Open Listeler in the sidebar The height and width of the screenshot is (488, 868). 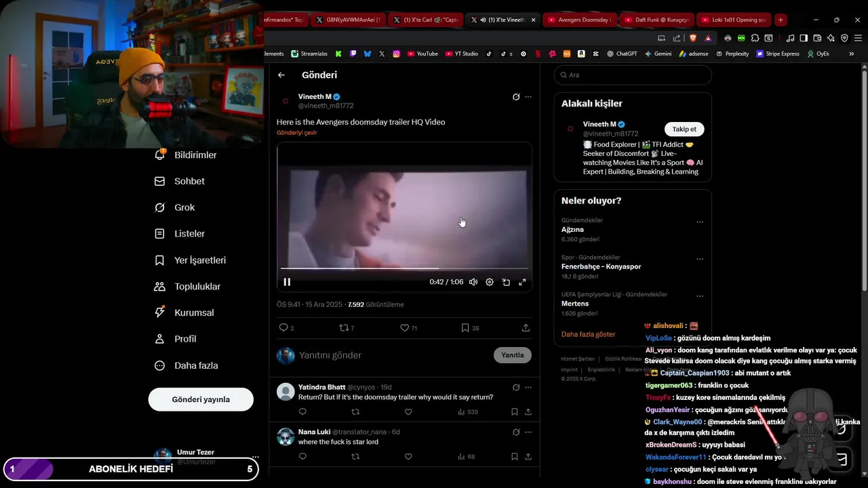coord(180,234)
